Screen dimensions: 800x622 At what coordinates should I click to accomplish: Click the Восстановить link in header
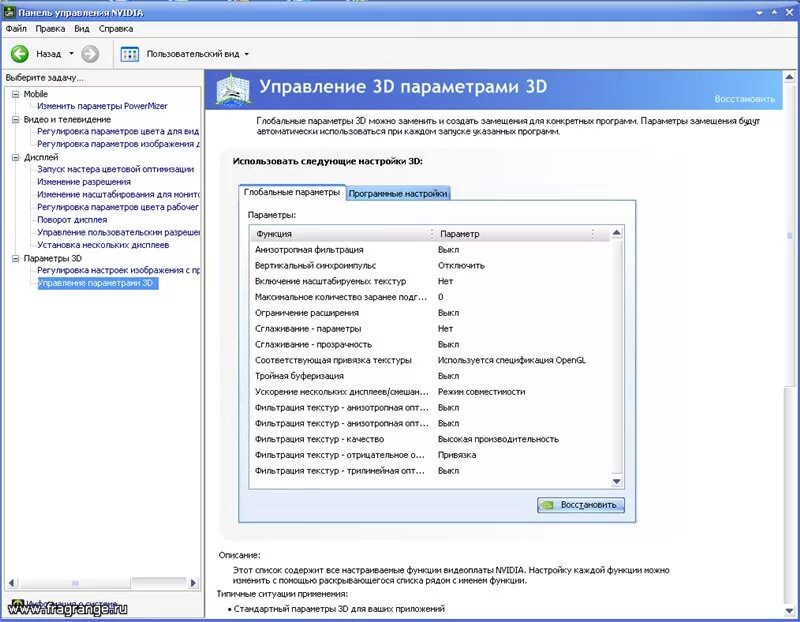point(744,99)
